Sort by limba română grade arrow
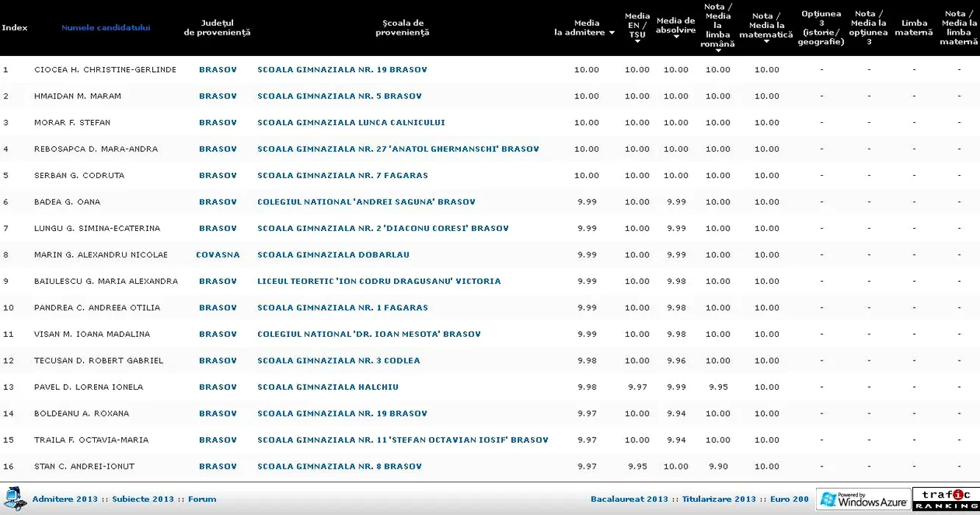The height and width of the screenshot is (515, 980). 718,51
